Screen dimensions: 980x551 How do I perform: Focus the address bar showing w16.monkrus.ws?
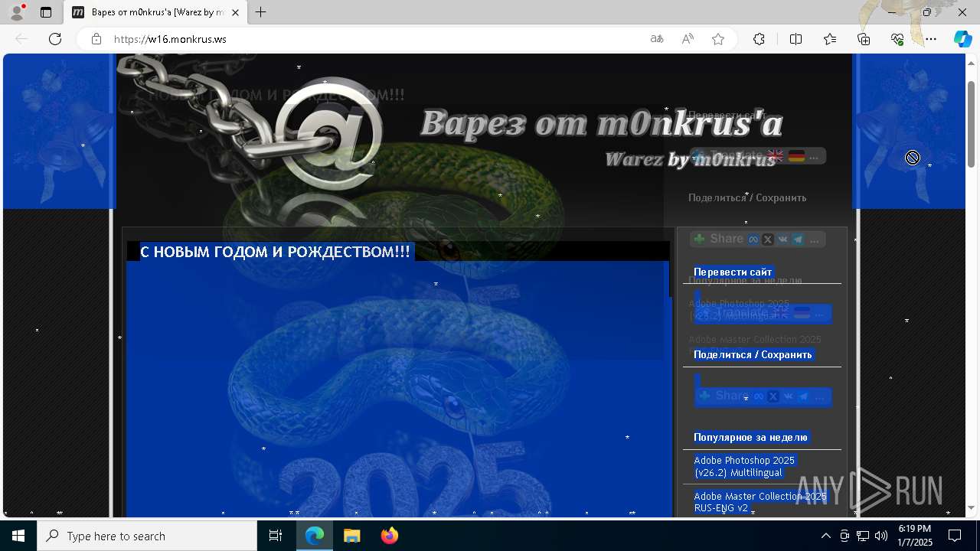375,39
